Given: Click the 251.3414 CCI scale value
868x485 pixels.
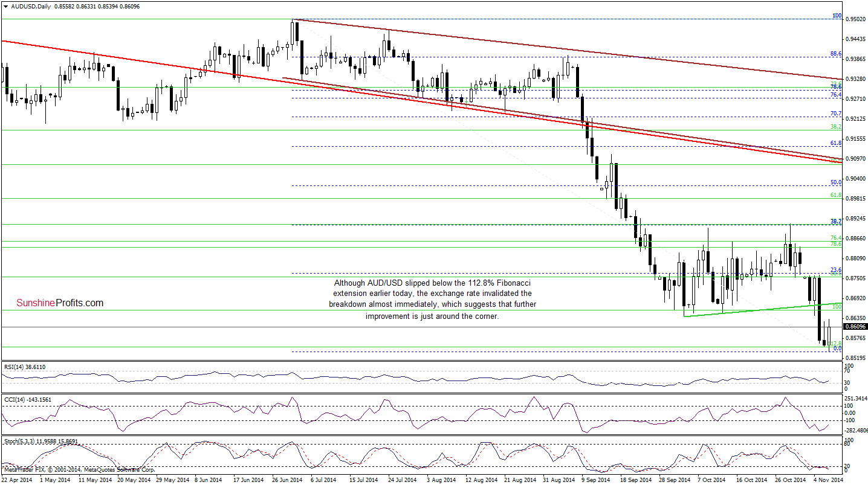Looking at the screenshot, I should click(x=855, y=399).
